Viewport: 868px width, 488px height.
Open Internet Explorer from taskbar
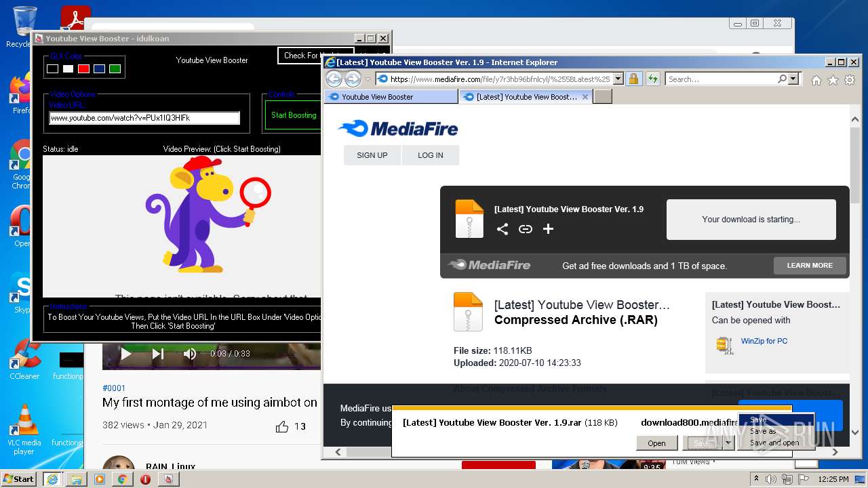(52, 479)
